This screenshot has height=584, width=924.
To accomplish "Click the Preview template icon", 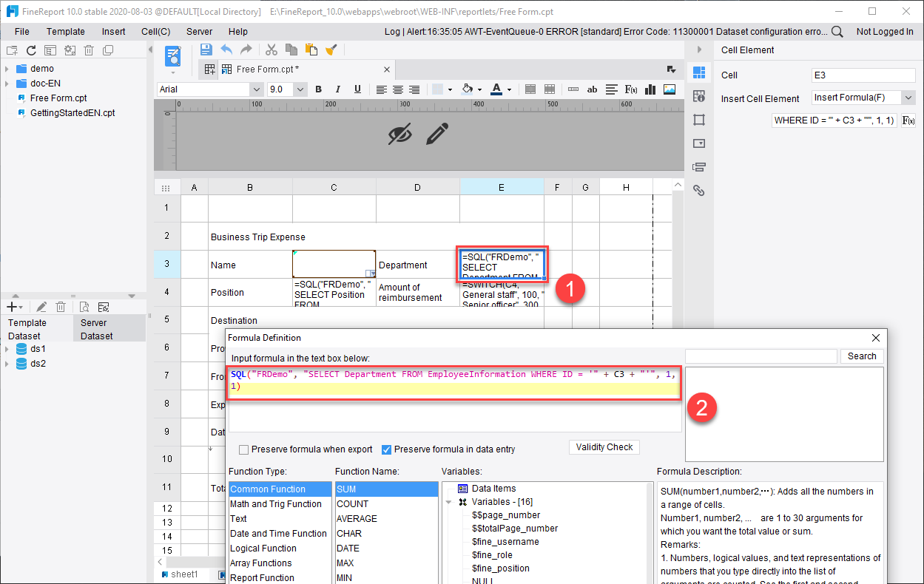I will pyautogui.click(x=173, y=55).
